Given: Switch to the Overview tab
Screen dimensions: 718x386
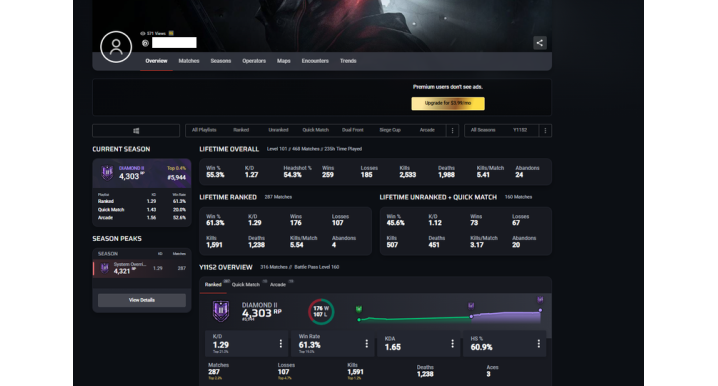Looking at the screenshot, I should [x=156, y=61].
